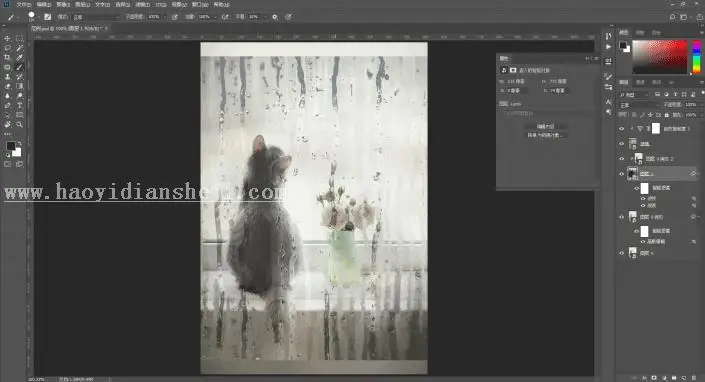Select the Blur tool

[7, 96]
